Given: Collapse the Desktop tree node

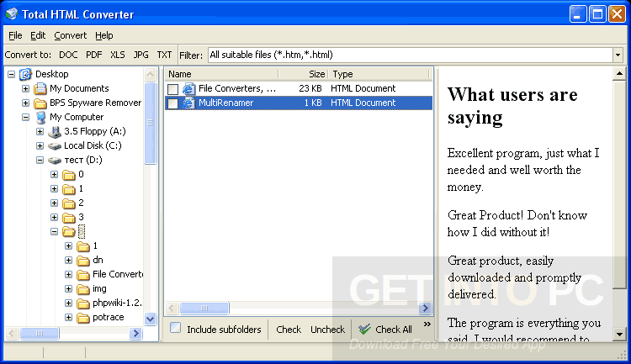Looking at the screenshot, I should pyautogui.click(x=11, y=75).
